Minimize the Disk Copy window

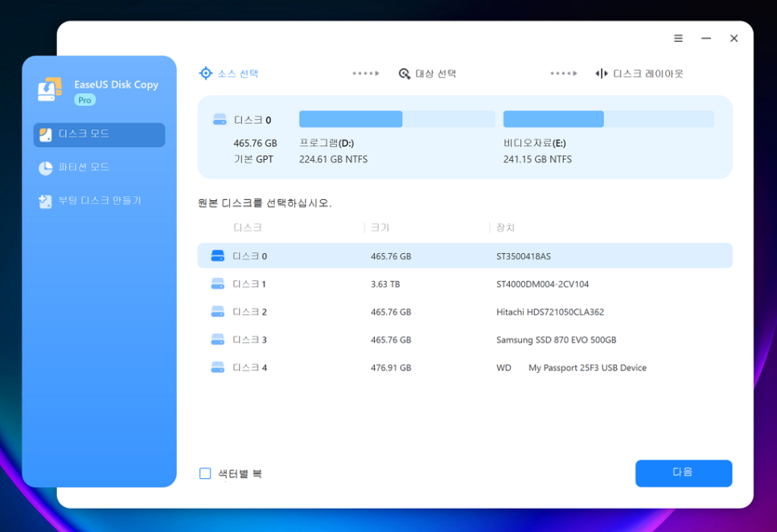[x=706, y=38]
